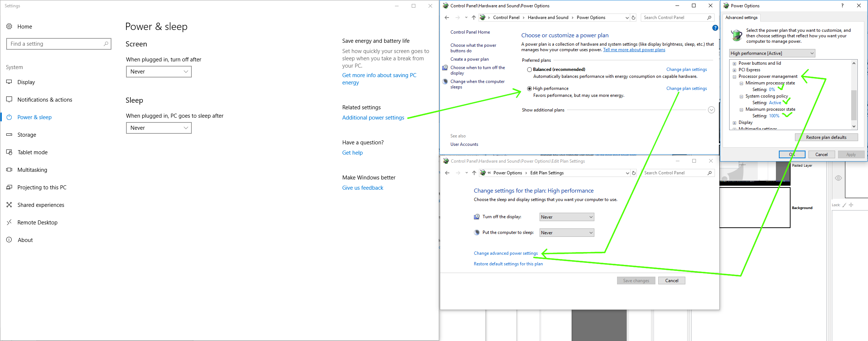This screenshot has width=868, height=341.
Task: Expand the Display tree node
Action: click(734, 123)
